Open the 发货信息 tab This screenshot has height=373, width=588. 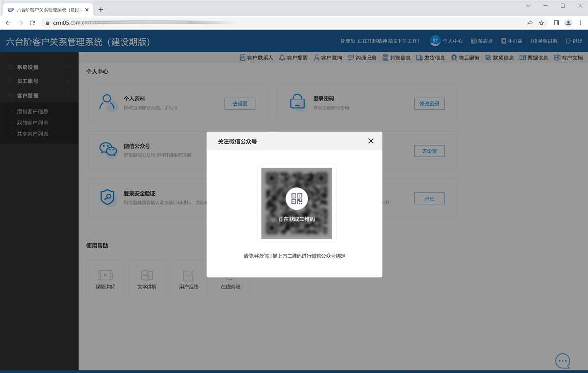[431, 58]
